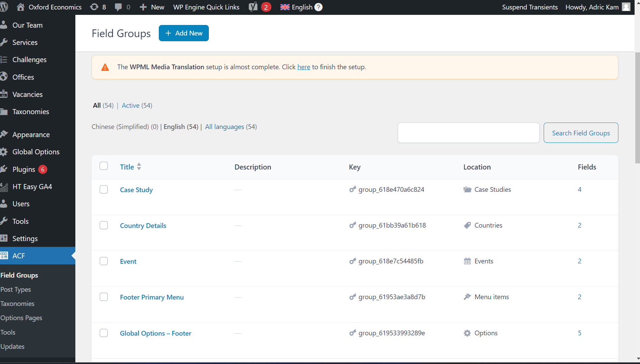Open the comments bubble icon
640x364 pixels.
(118, 7)
